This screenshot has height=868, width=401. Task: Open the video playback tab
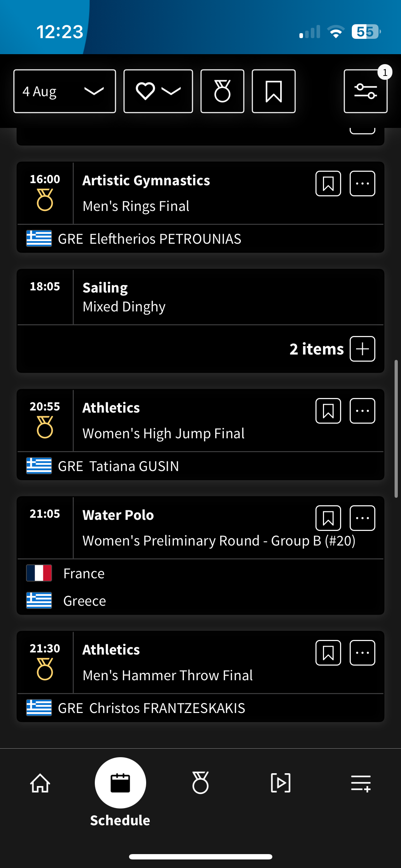click(x=281, y=783)
